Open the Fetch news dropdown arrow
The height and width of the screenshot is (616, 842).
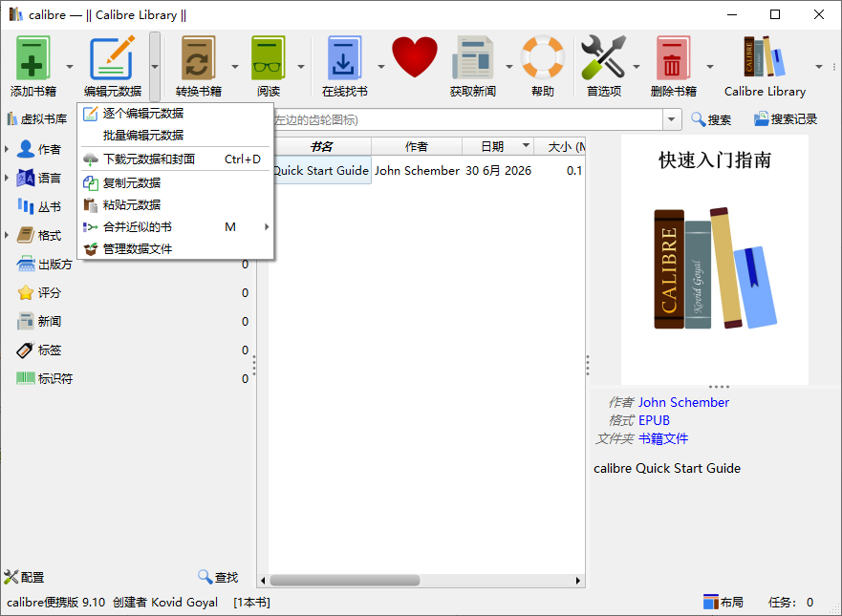(508, 67)
